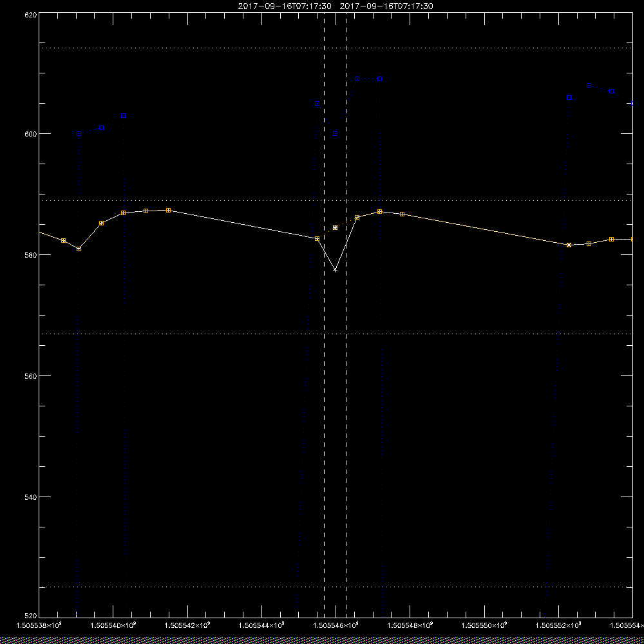Click the x-axis label 1.505542×10⁹
644x644 pixels.
(x=188, y=625)
